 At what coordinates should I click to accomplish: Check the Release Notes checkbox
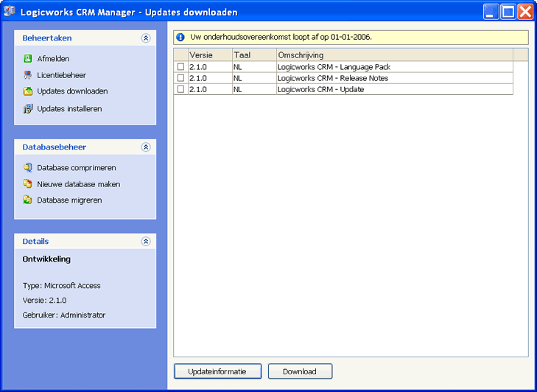tap(180, 78)
